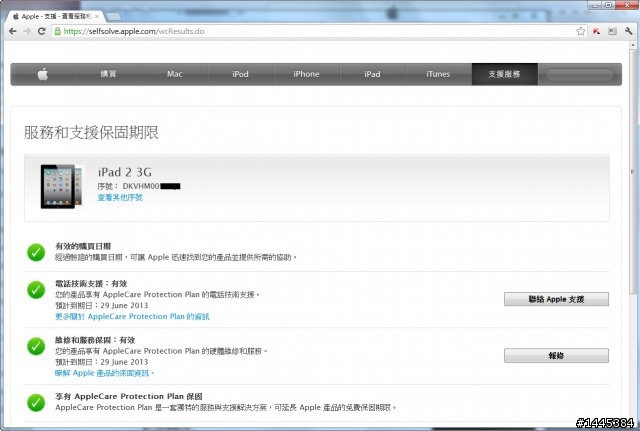
Task: Click the iPad 2 3G product title
Action: 124,172
